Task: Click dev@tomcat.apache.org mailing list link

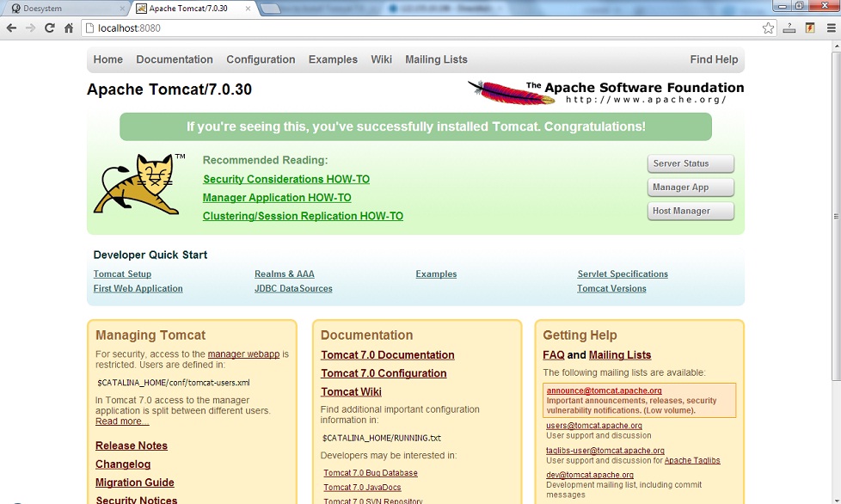Action: [590, 475]
